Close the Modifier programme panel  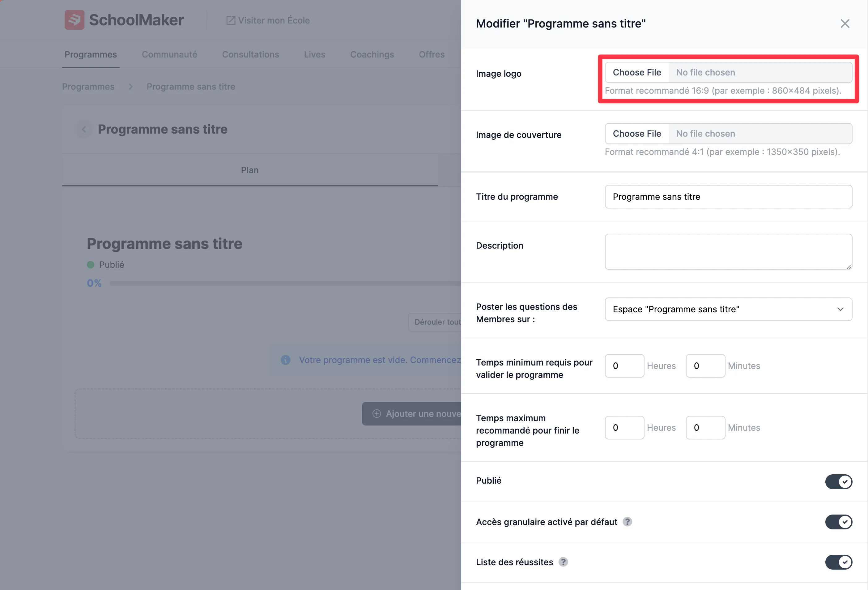pos(845,24)
